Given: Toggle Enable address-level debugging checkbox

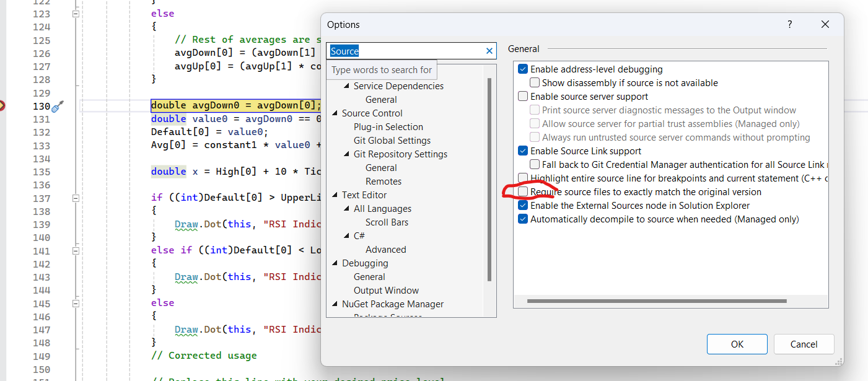Looking at the screenshot, I should 523,69.
